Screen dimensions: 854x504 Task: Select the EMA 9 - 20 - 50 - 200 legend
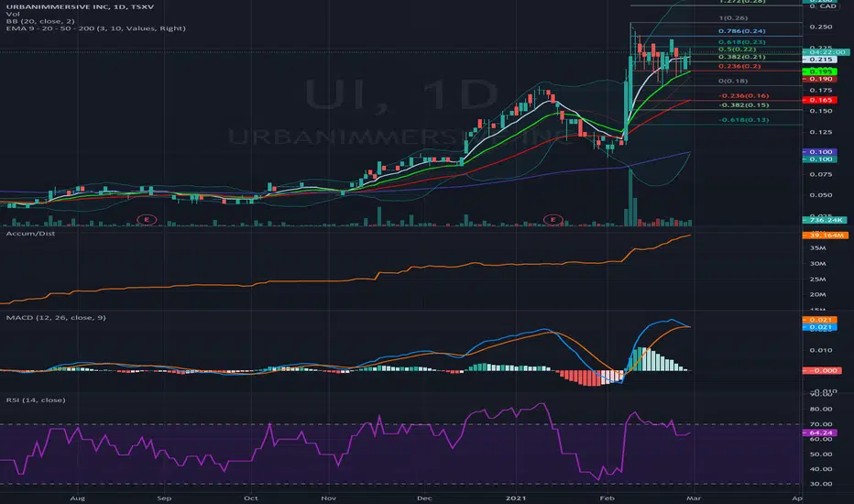pos(95,27)
